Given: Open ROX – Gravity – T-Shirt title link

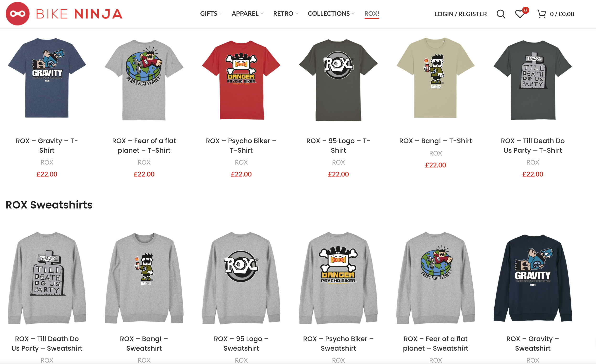Looking at the screenshot, I should pos(47,145).
